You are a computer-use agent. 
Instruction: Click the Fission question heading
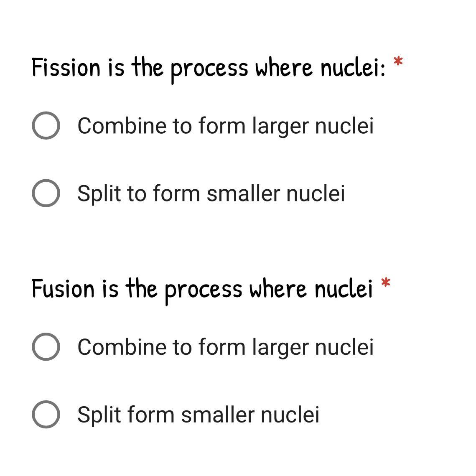(x=209, y=69)
